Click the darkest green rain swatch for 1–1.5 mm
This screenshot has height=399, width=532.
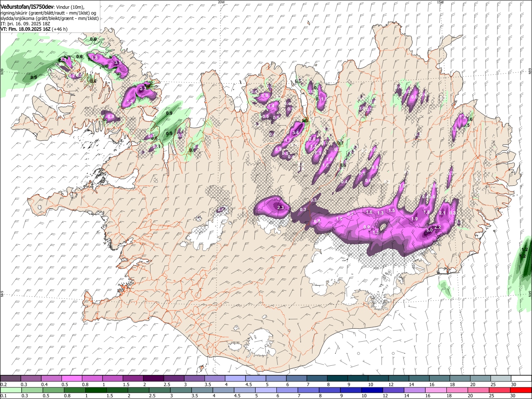96,390
